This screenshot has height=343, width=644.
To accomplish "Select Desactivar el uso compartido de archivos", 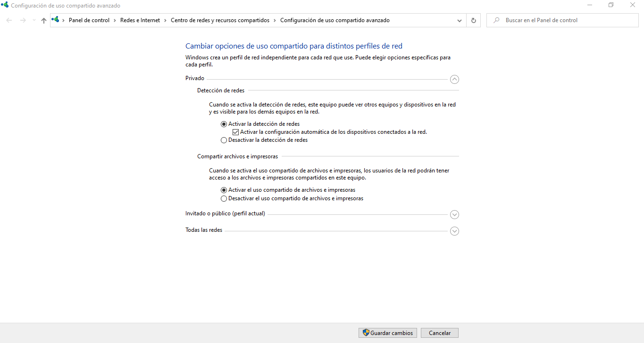I will 224,198.
